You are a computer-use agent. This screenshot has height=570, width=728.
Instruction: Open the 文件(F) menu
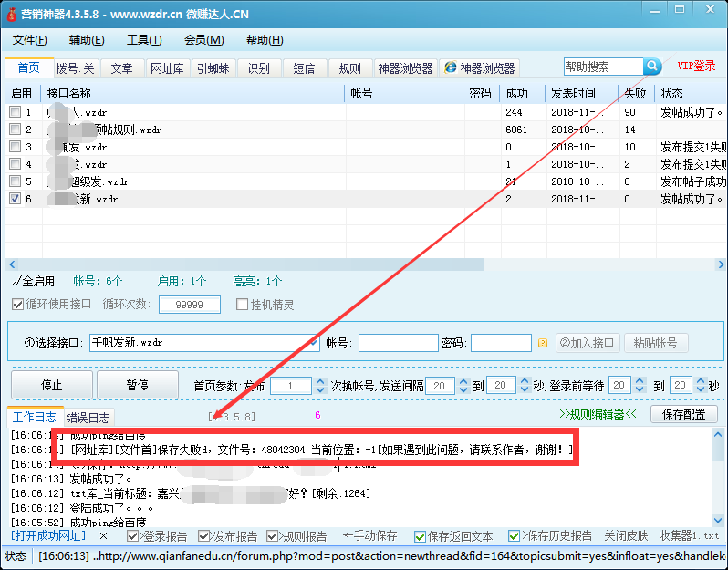pos(30,40)
